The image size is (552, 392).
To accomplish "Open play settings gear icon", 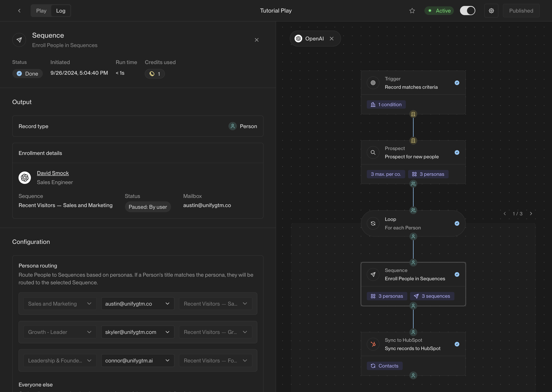I will click(491, 11).
